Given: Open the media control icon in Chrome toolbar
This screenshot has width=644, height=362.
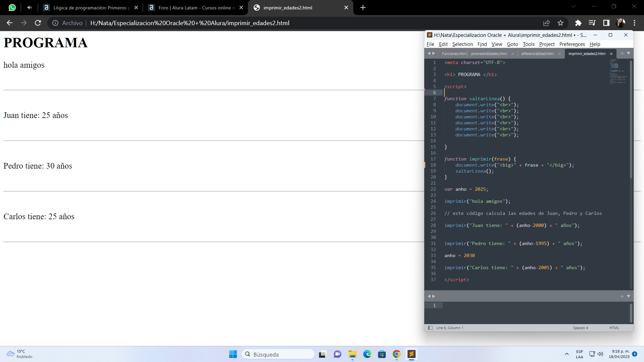Looking at the screenshot, I should click(x=592, y=23).
